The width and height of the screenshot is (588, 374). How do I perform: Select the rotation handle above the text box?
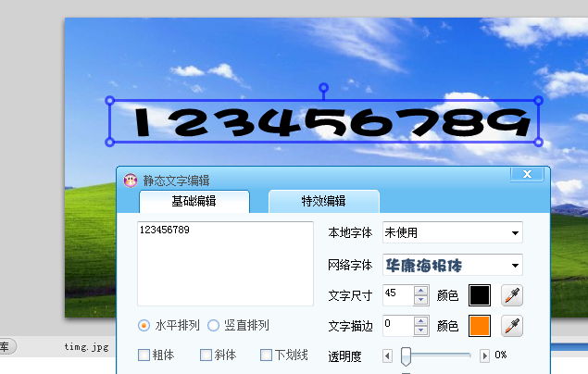coord(323,88)
